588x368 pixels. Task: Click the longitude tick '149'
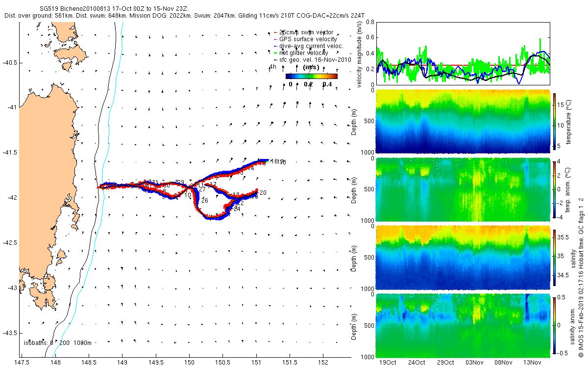(122, 363)
